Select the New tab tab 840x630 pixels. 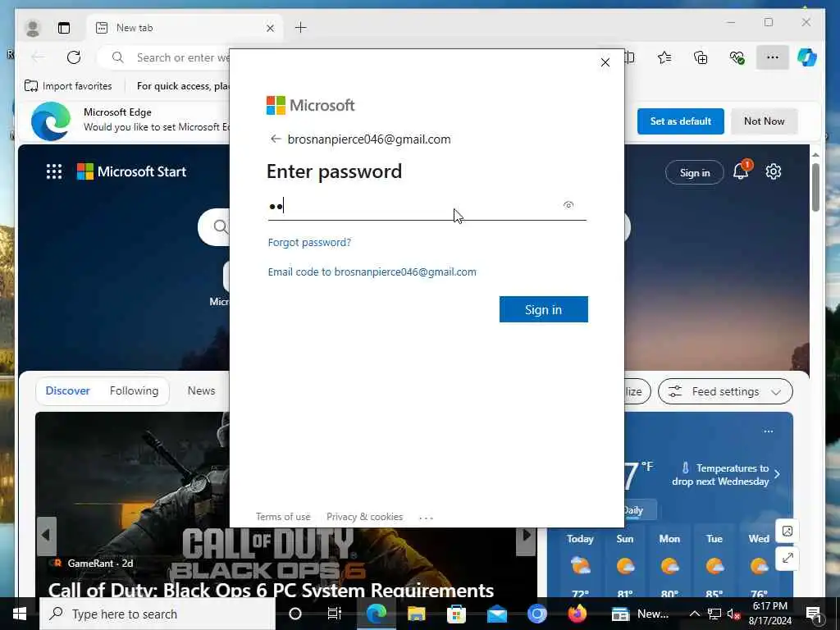184,28
